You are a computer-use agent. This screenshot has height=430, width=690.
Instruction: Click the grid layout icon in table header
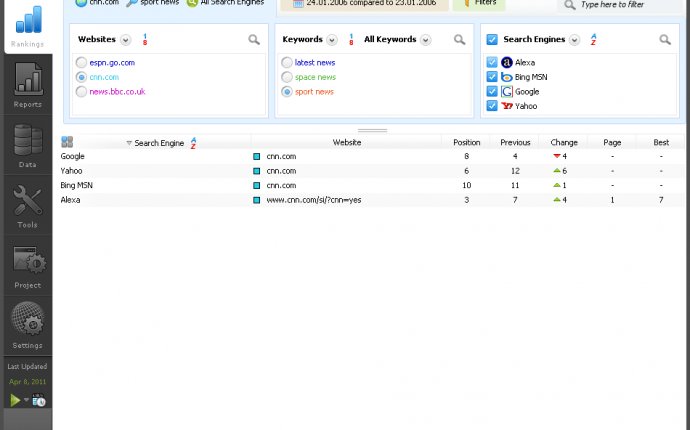coord(67,143)
